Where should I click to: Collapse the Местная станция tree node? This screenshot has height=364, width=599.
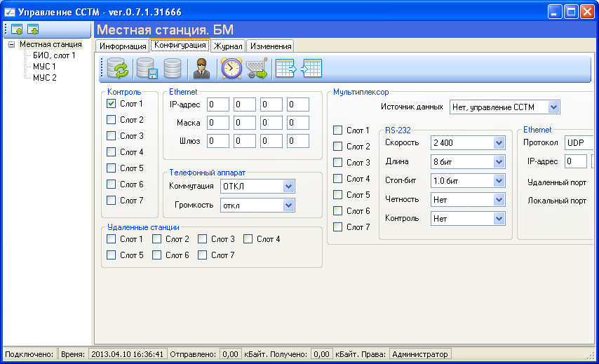(x=11, y=44)
